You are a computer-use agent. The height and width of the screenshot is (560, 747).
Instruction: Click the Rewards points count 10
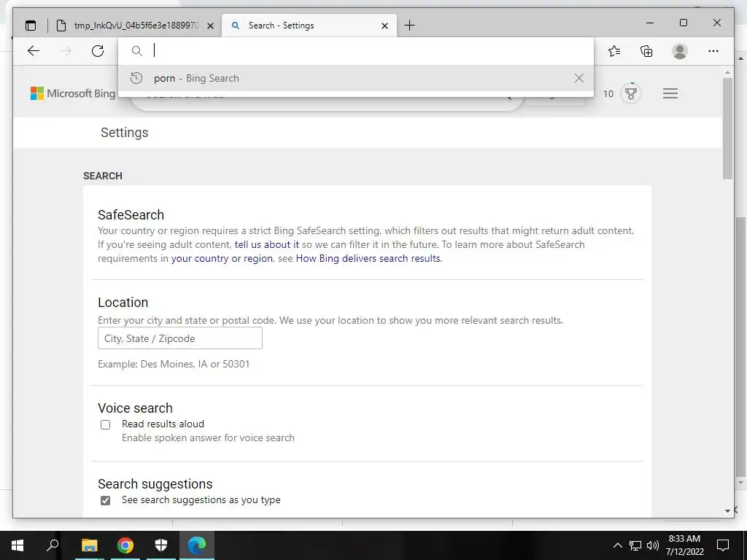click(x=608, y=94)
